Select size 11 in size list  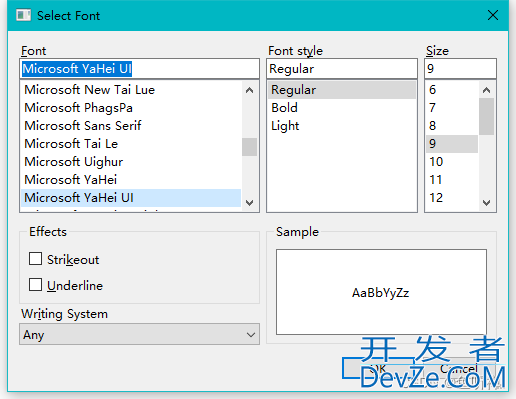tap(452, 180)
